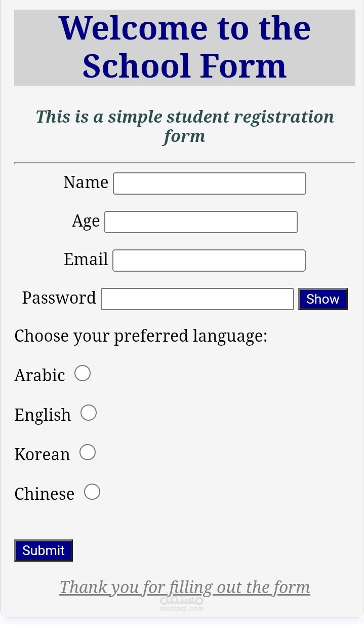
Task: Click the Age label
Action: pyautogui.click(x=85, y=221)
